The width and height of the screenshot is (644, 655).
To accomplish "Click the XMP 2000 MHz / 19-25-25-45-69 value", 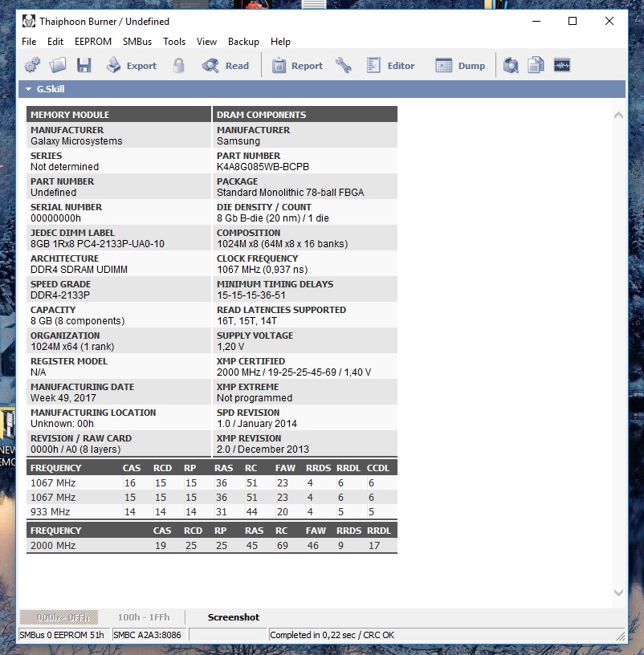I will pos(294,372).
